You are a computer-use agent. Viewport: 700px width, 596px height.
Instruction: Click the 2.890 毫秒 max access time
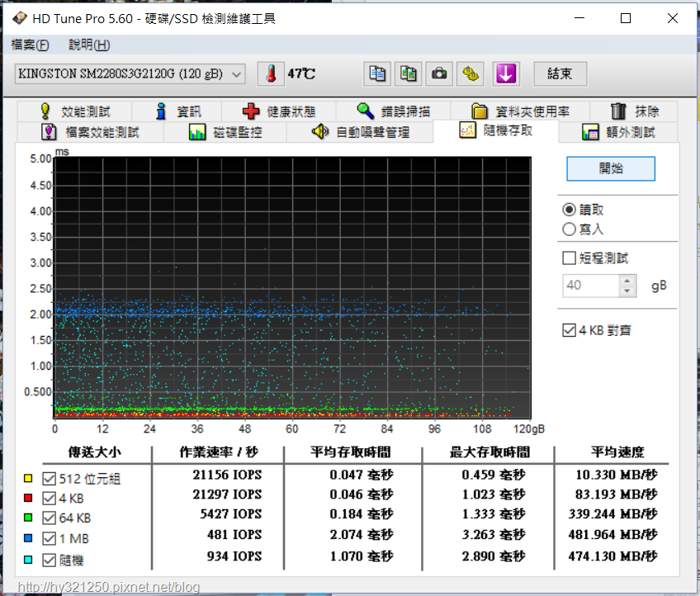point(494,556)
